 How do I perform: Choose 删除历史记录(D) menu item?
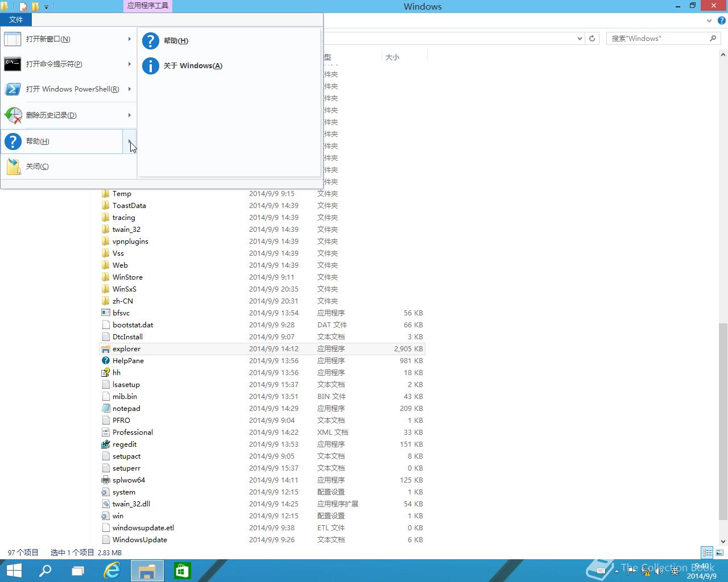[69, 115]
